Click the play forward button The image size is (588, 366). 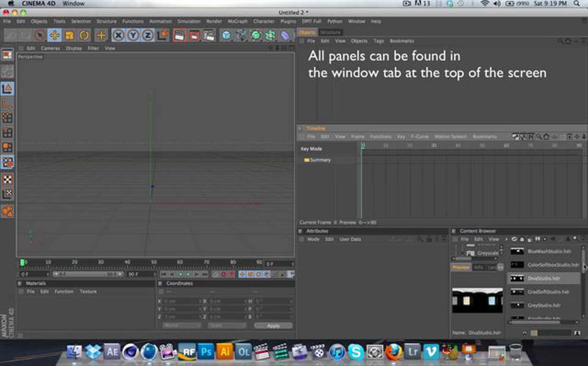(188, 274)
